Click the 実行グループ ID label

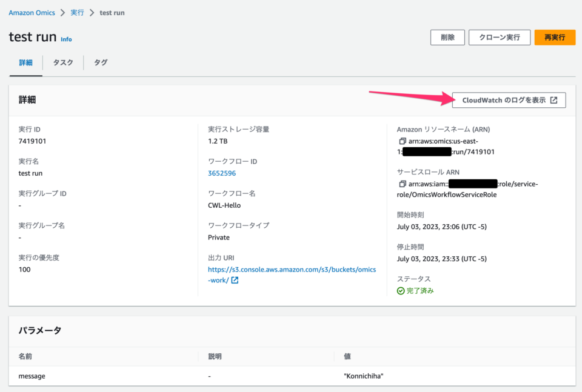[x=42, y=194]
